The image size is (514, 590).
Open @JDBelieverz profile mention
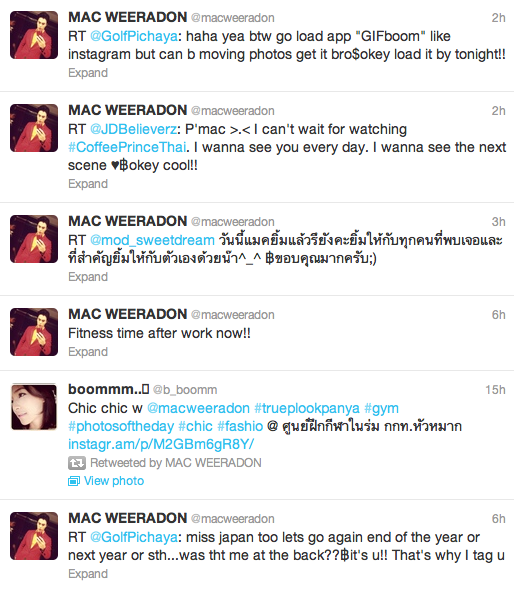[133, 129]
